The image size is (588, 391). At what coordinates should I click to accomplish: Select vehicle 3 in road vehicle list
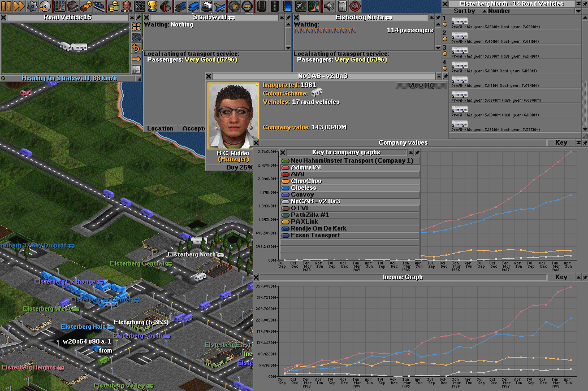pos(512,51)
